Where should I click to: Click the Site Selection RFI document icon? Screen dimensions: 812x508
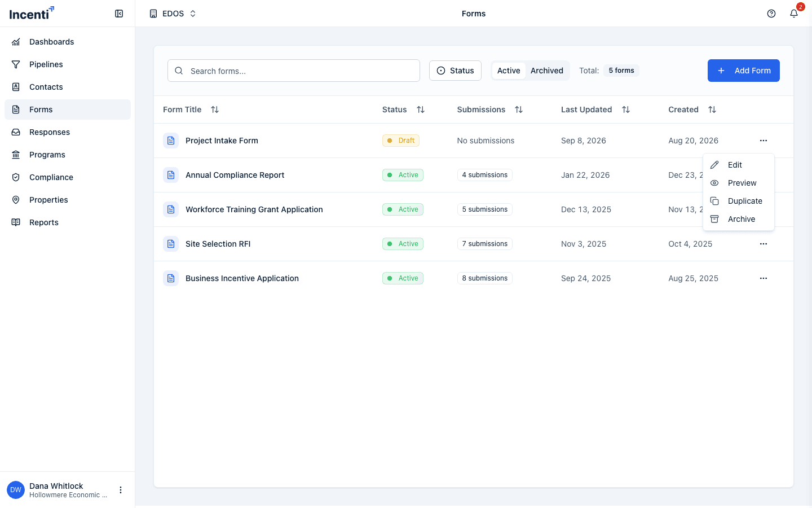tap(171, 244)
